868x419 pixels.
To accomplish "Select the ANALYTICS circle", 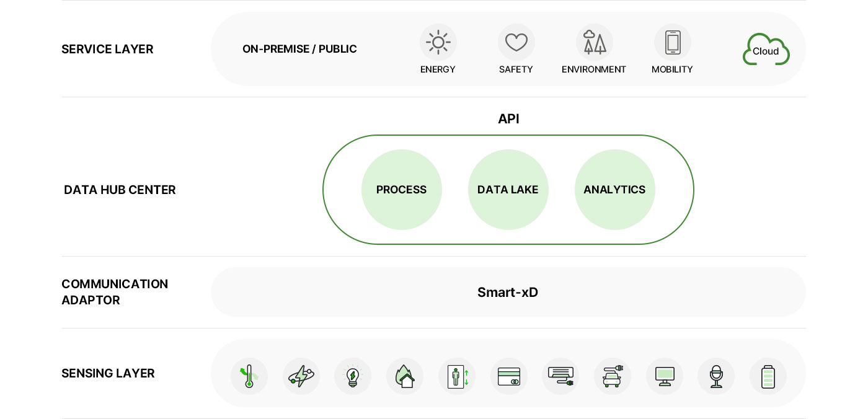I will click(615, 190).
